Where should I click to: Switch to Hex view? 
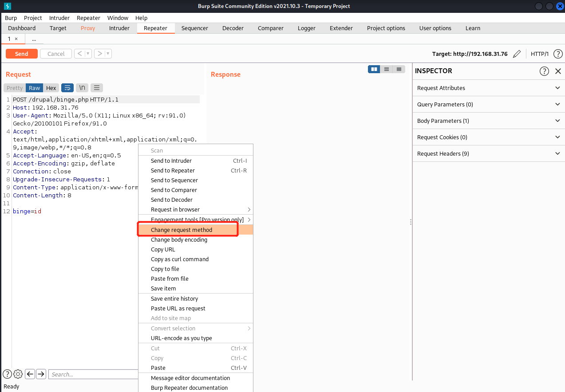[x=51, y=88]
